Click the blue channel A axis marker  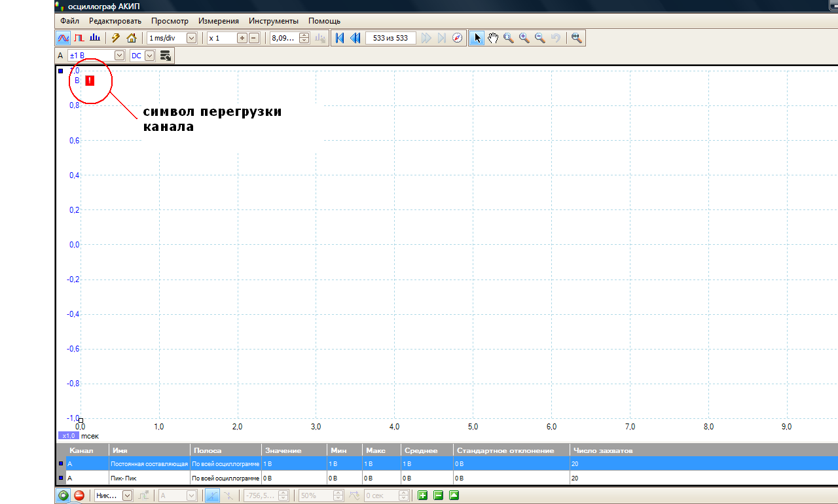61,71
